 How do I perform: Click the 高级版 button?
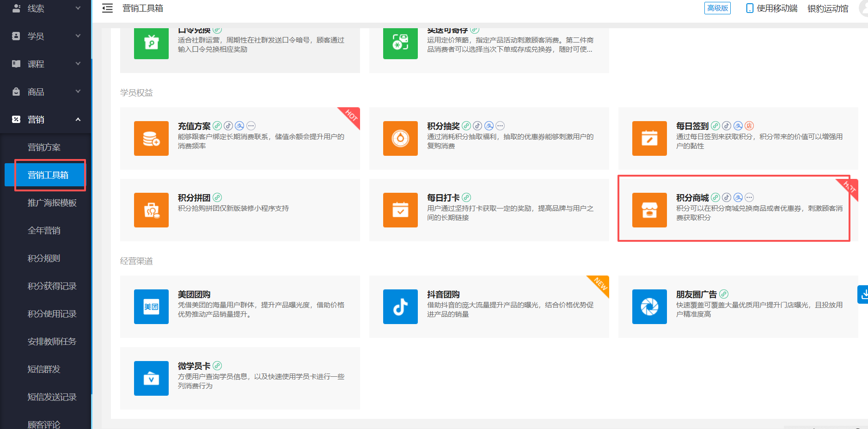717,8
